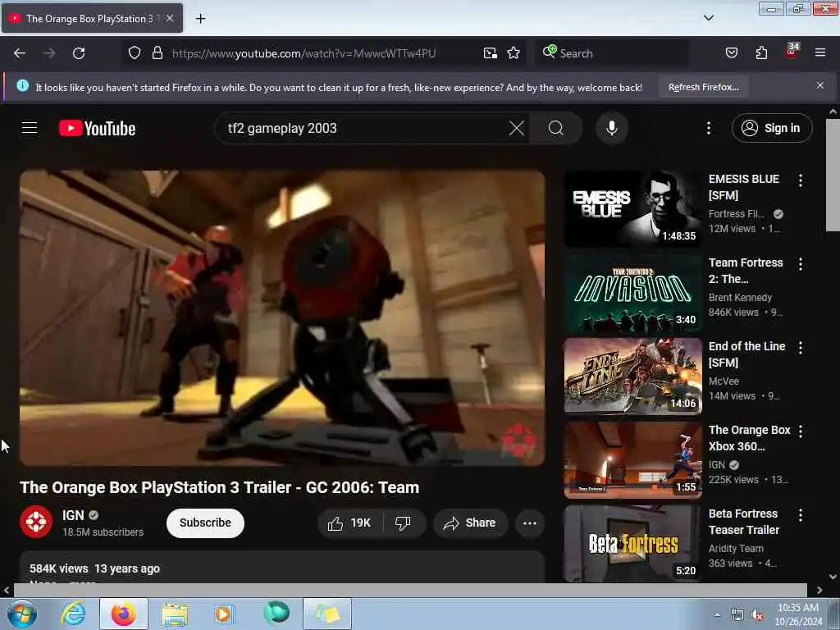
Task: Open the Windows Start orb
Action: [x=21, y=614]
